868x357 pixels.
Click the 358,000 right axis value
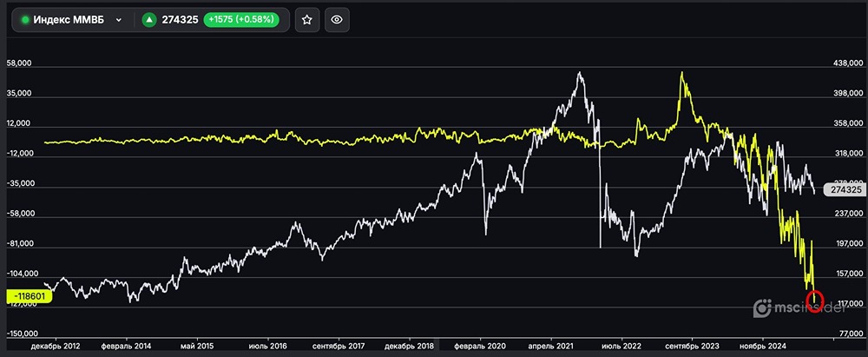click(x=848, y=123)
